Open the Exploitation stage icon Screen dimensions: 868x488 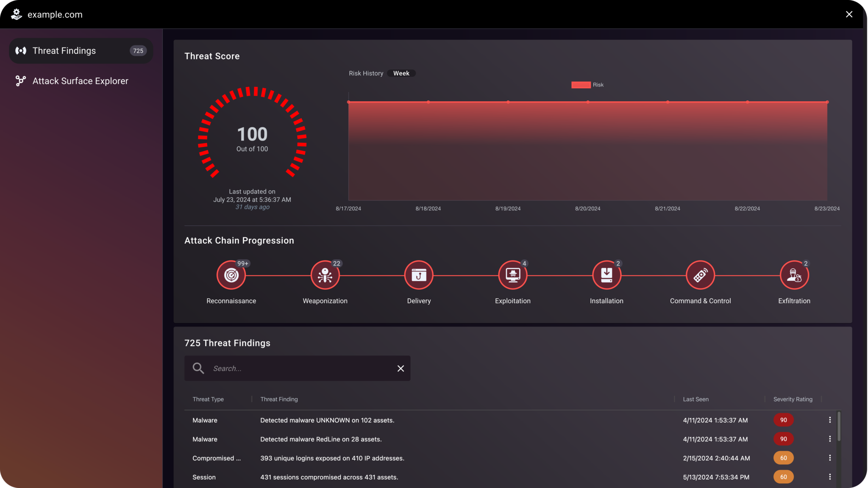click(x=513, y=275)
